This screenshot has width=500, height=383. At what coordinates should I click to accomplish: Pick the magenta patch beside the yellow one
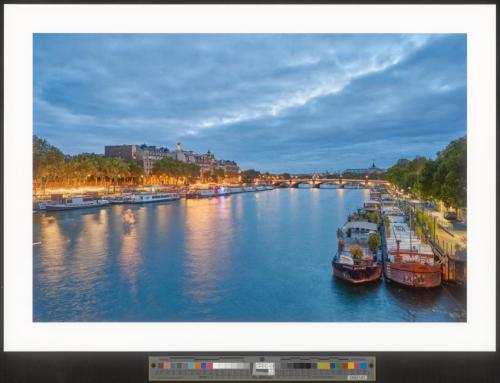(357, 365)
